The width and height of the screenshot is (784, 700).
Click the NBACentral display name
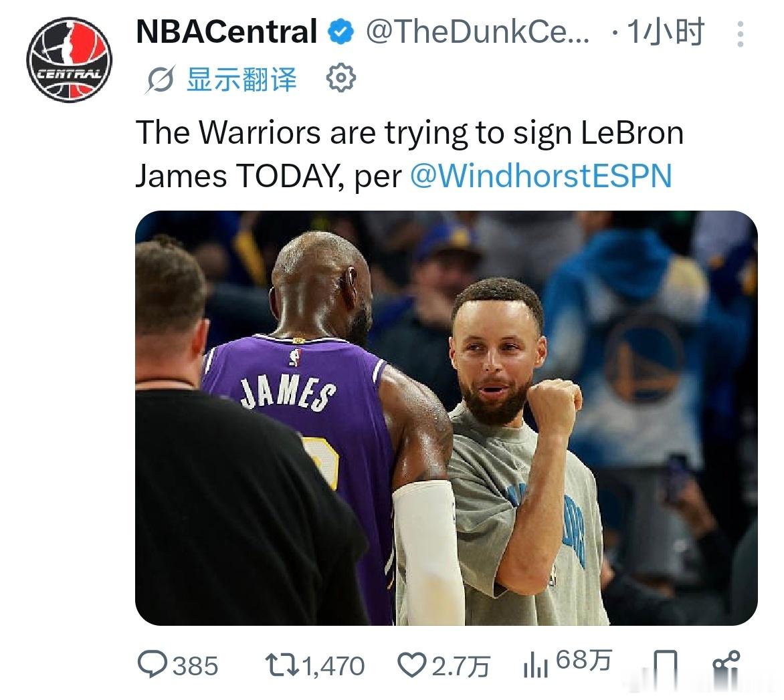click(227, 31)
